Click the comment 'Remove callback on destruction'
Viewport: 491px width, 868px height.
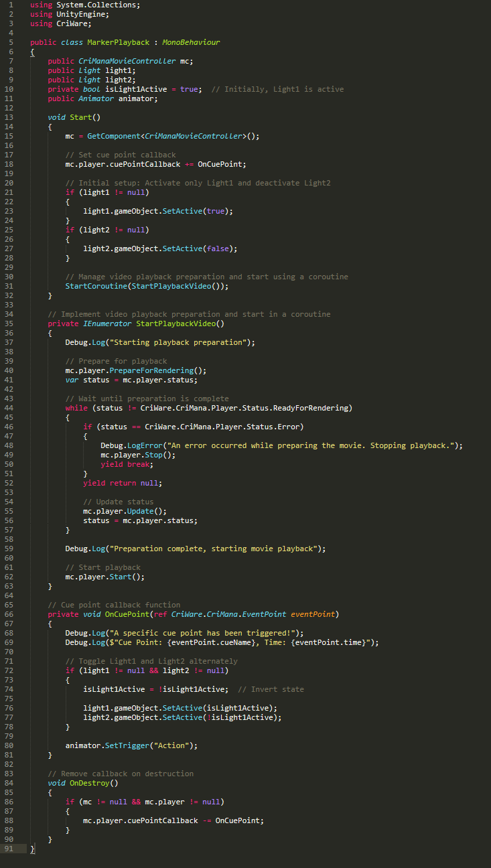[121, 774]
